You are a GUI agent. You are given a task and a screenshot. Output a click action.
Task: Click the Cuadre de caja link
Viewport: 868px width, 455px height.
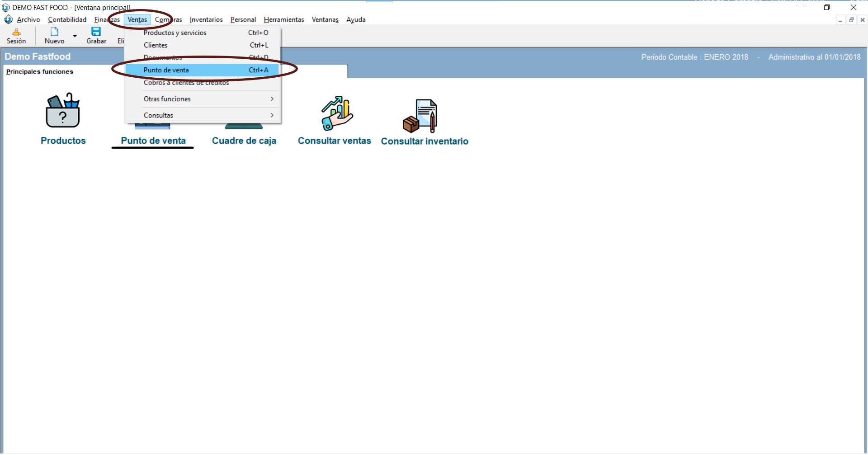(244, 141)
